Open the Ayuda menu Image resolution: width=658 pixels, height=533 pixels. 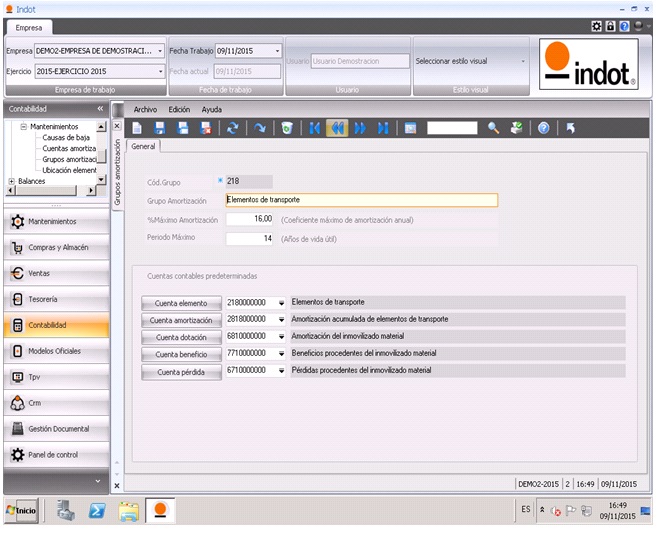[x=212, y=109]
